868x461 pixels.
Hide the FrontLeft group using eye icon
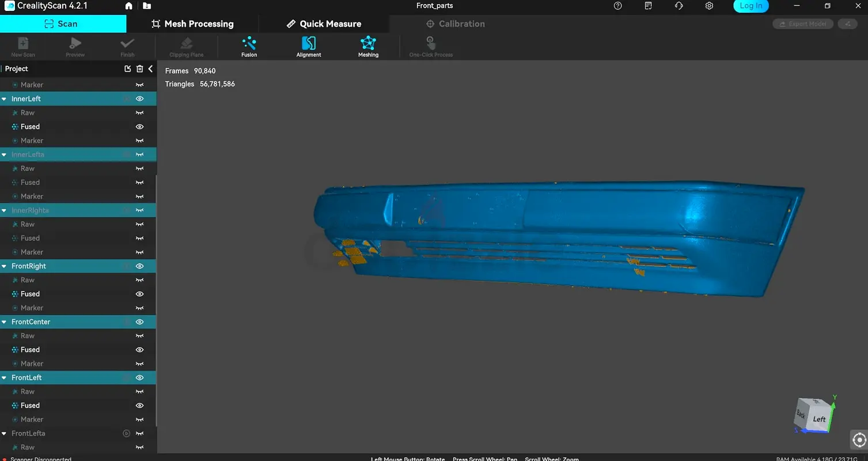pyautogui.click(x=139, y=377)
